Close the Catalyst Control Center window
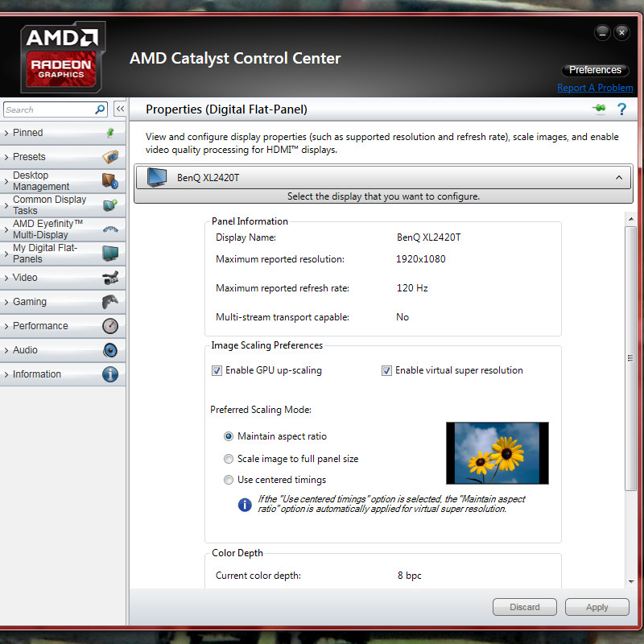 click(x=621, y=32)
